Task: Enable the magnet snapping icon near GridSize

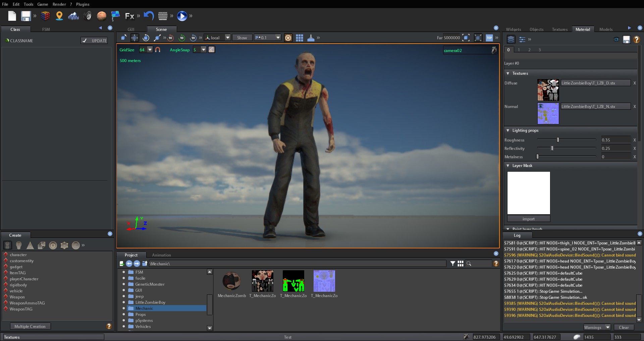Action: click(x=158, y=50)
